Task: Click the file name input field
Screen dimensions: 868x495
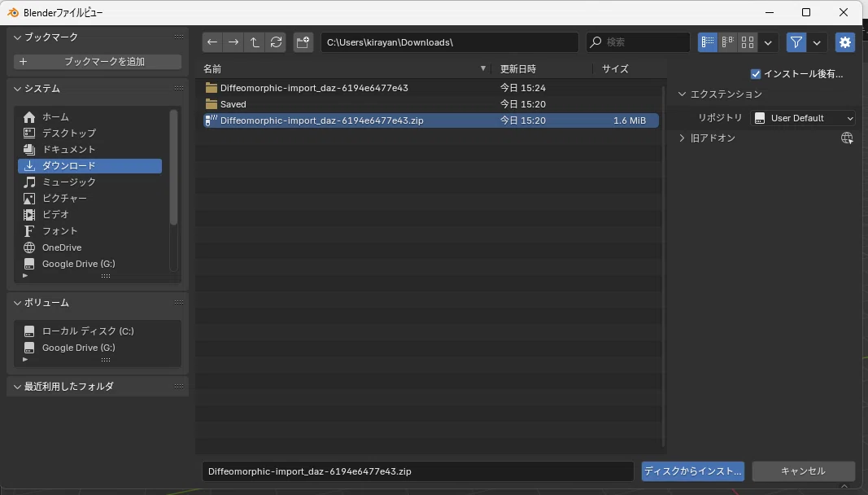Action: 418,471
